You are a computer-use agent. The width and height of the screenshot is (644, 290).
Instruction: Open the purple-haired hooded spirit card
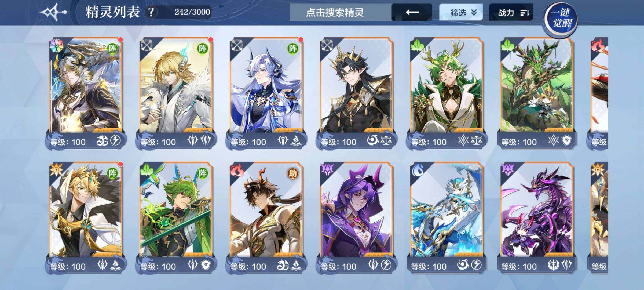356,218
